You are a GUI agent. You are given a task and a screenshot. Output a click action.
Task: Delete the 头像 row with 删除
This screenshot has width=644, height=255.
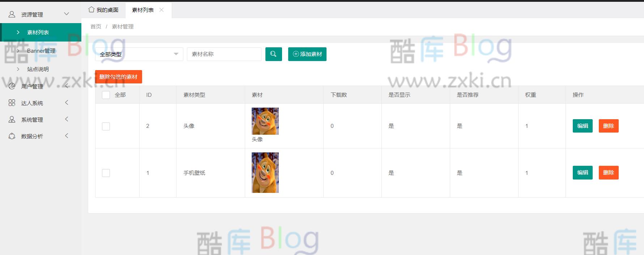[609, 126]
